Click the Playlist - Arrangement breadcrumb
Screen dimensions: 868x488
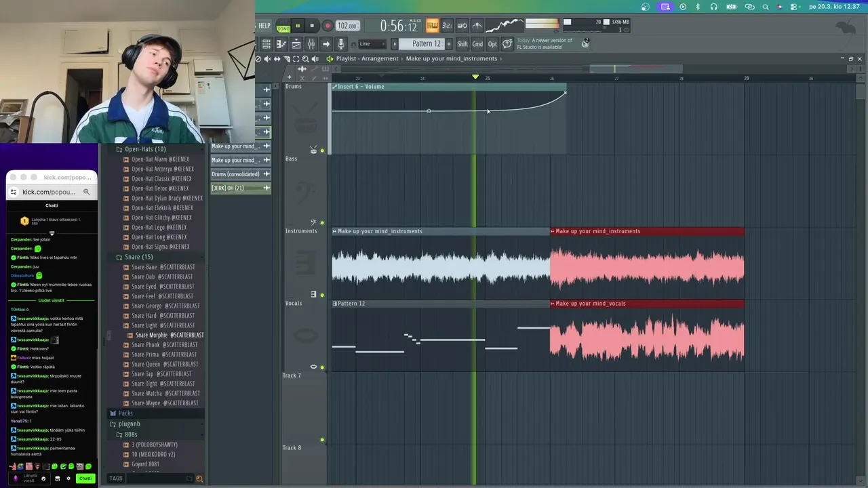(x=367, y=59)
